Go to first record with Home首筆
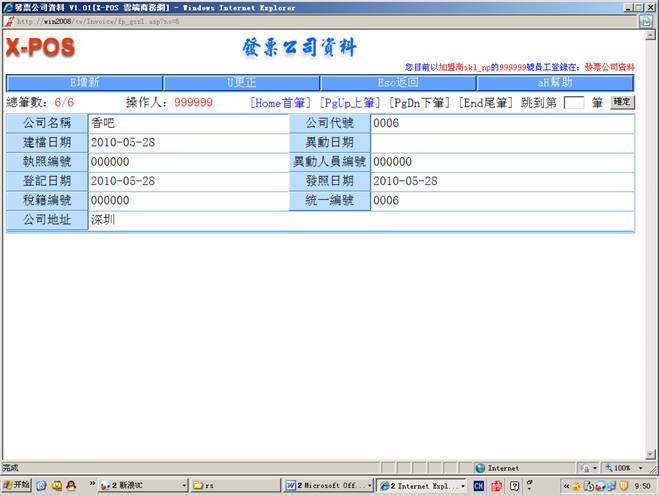This screenshot has width=659, height=495. click(281, 102)
